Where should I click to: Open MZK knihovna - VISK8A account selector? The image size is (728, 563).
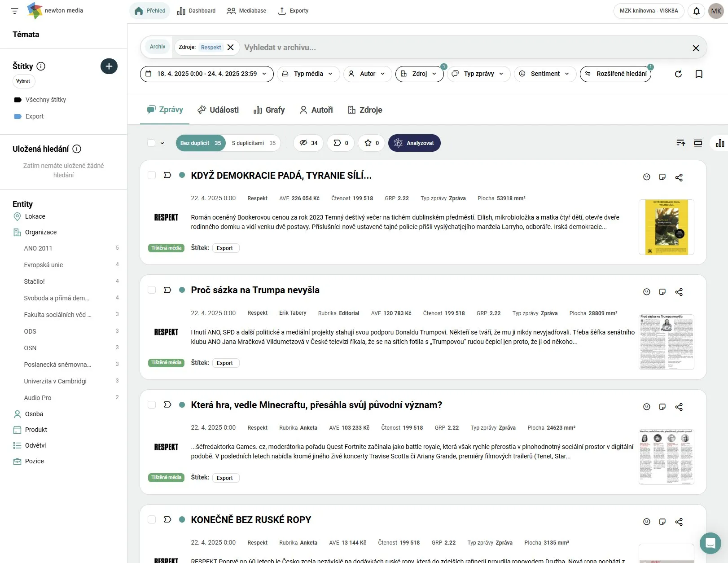coord(649,11)
